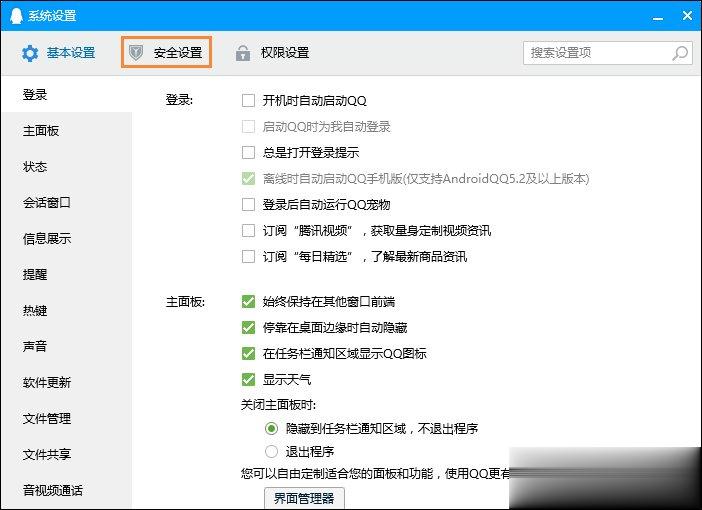702x510 pixels.
Task: Switch to the 权限设置 tab
Action: (272, 53)
